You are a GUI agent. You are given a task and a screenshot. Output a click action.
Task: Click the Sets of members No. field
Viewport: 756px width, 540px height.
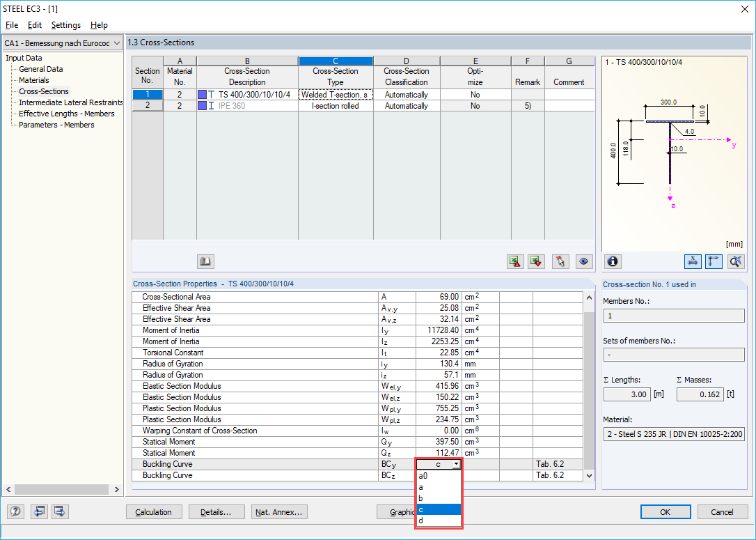674,355
